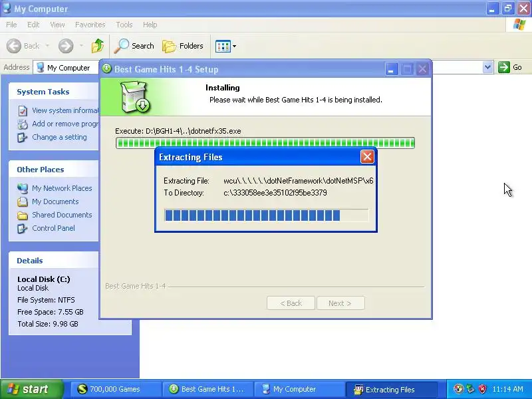The height and width of the screenshot is (399, 532).
Task: Click the Best Game Hits title bar icon
Action: coord(106,69)
